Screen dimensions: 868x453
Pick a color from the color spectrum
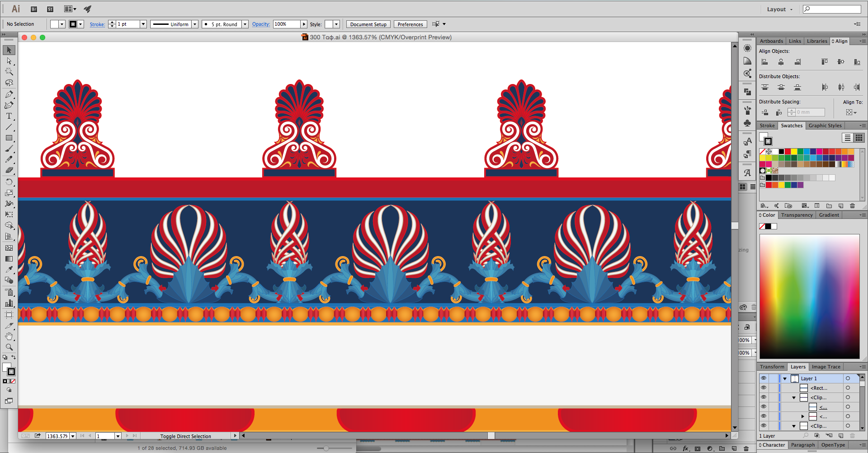(x=809, y=296)
